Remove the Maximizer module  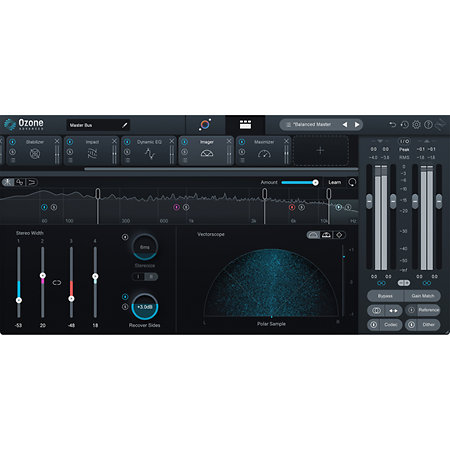pos(286,141)
